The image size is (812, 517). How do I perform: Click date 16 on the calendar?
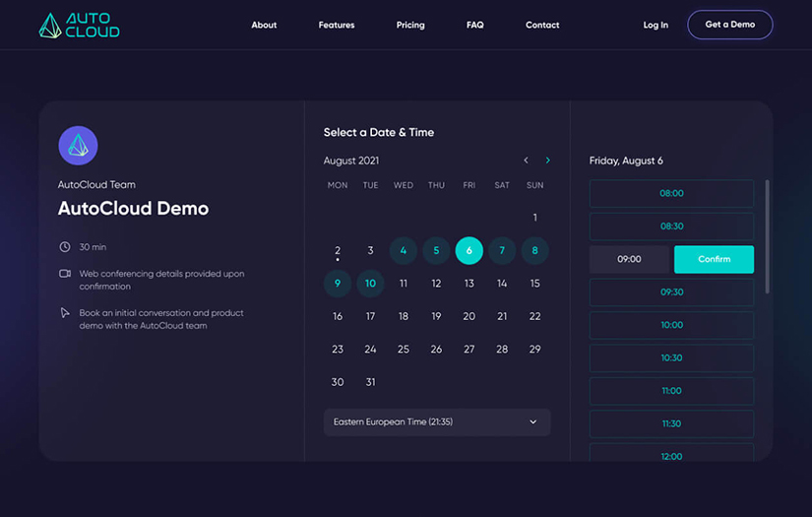click(338, 316)
